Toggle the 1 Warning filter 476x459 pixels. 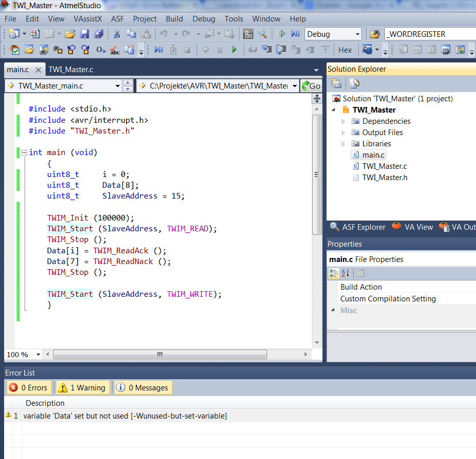82,387
